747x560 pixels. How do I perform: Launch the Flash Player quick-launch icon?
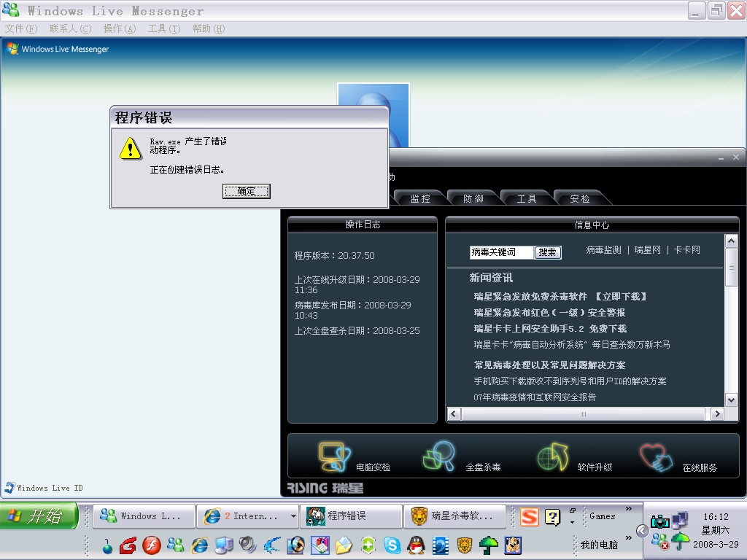tap(152, 545)
